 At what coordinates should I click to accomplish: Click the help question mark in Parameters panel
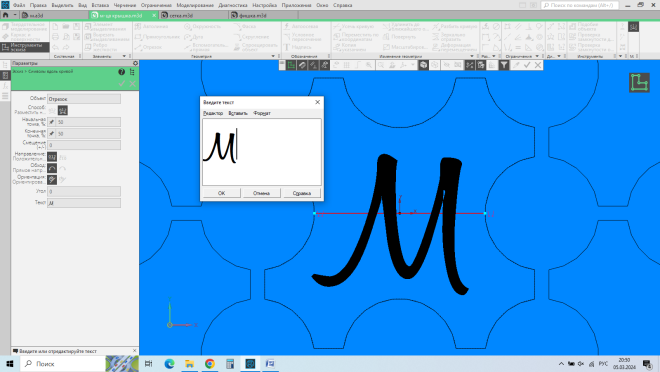click(121, 72)
